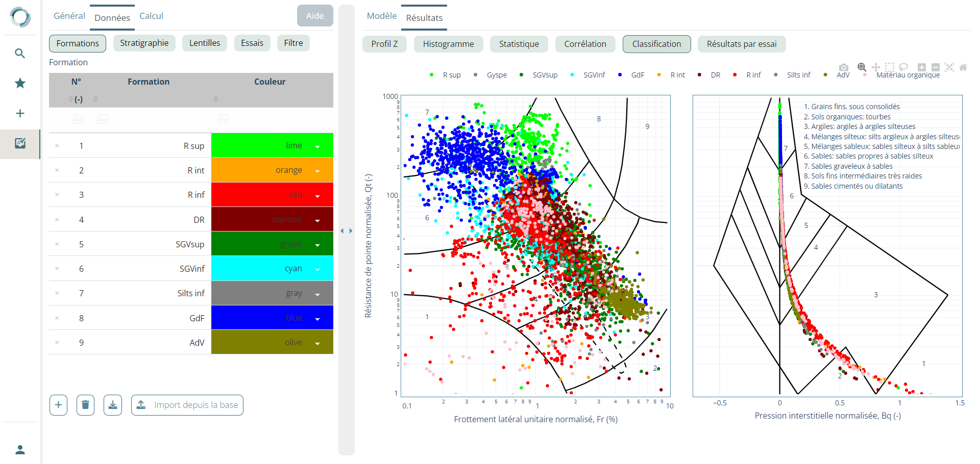This screenshot has width=980, height=464.
Task: Switch to the Modèle tab
Action: point(381,16)
